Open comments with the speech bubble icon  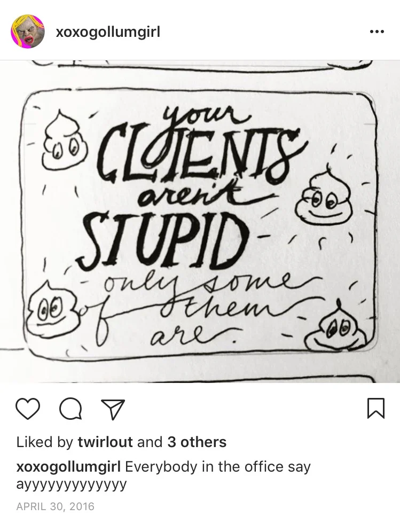pyautogui.click(x=70, y=409)
